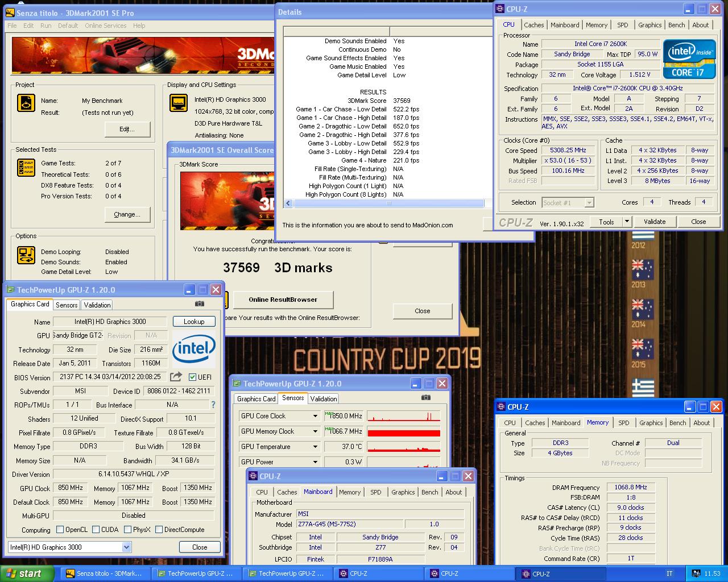
Task: Open the Intel(R) HD Graphics 3000 GPU selector dropdown
Action: click(x=126, y=547)
